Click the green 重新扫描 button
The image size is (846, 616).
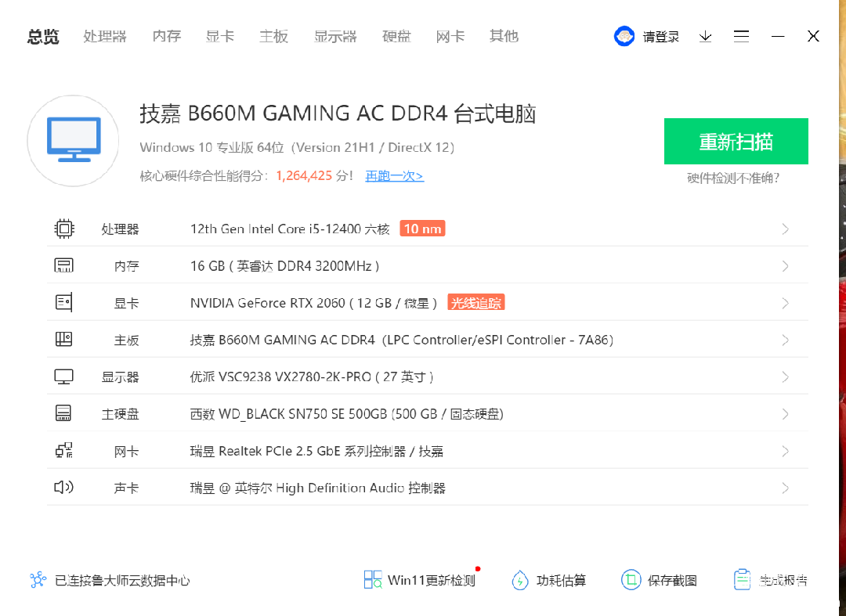[x=736, y=141]
